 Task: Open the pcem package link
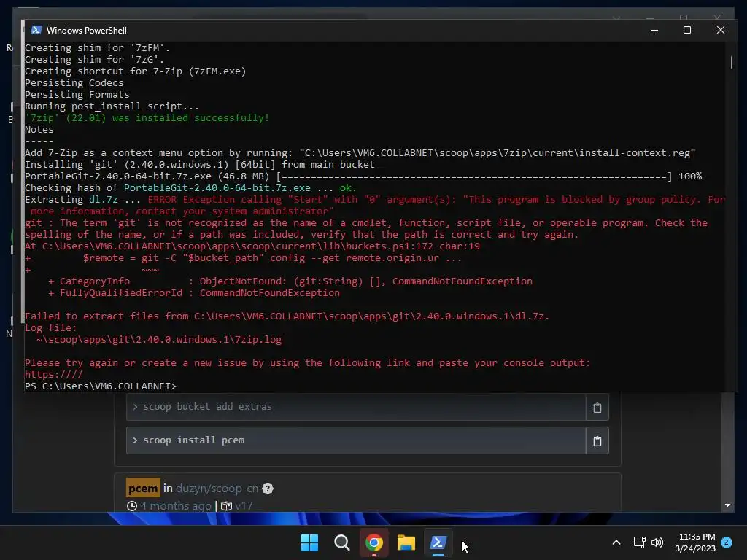click(x=143, y=488)
